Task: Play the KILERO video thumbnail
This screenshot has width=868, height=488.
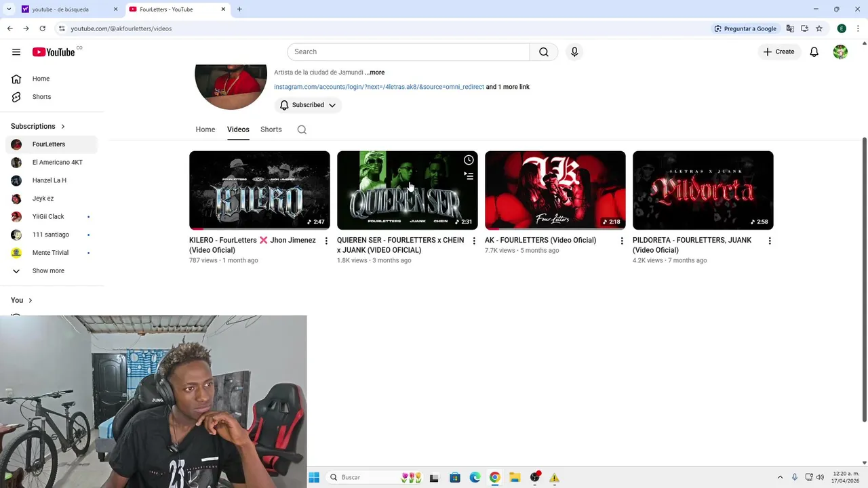Action: (x=260, y=190)
